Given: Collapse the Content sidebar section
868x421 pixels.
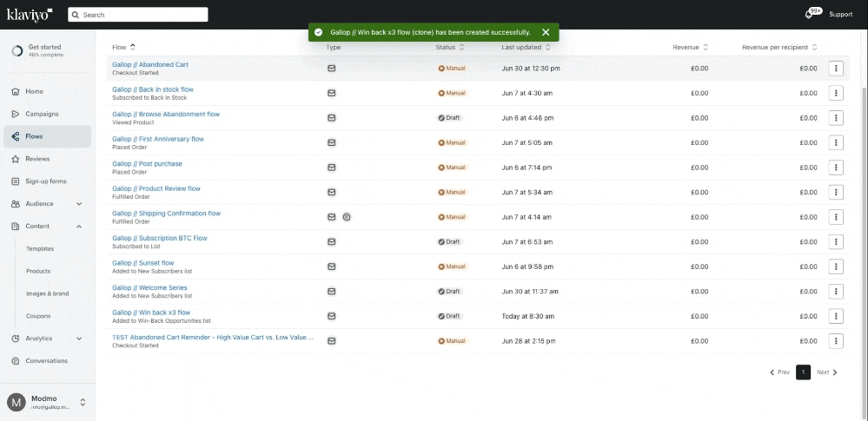Looking at the screenshot, I should pos(79,227).
